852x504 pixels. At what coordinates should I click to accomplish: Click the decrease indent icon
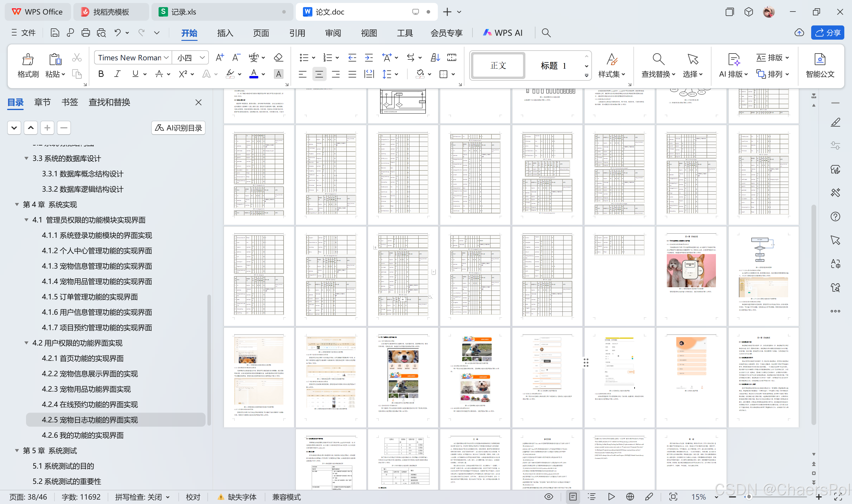[352, 57]
